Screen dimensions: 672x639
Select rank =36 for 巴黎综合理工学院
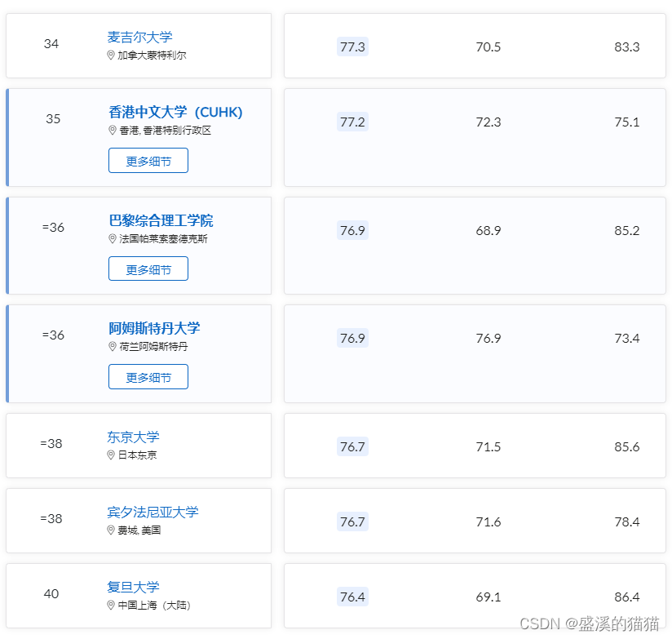pyautogui.click(x=53, y=228)
